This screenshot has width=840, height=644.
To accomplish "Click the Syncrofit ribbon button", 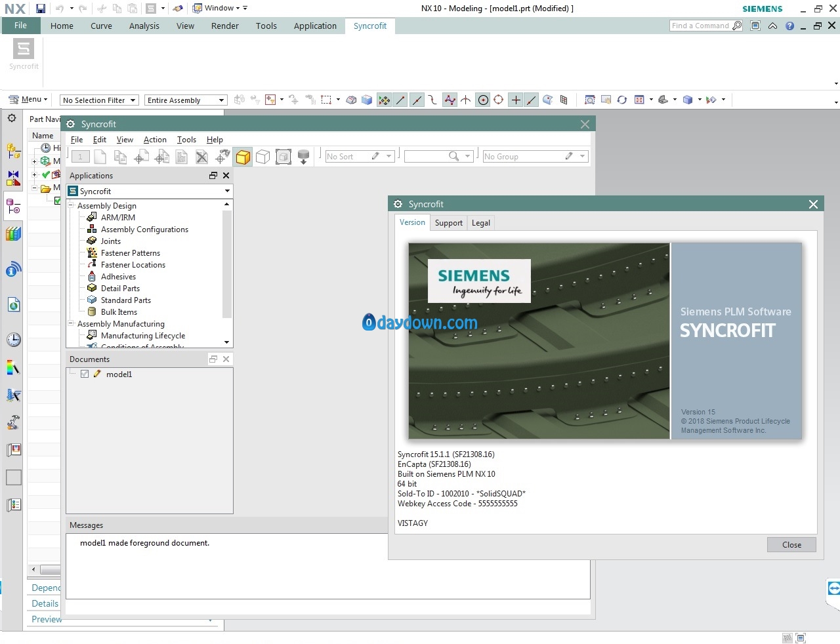I will (x=24, y=54).
